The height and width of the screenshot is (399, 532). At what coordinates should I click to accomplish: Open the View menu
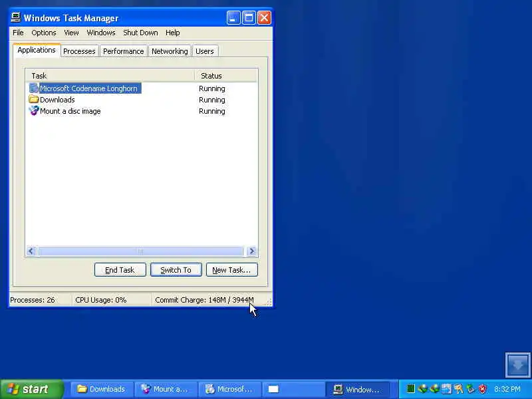[x=71, y=33]
